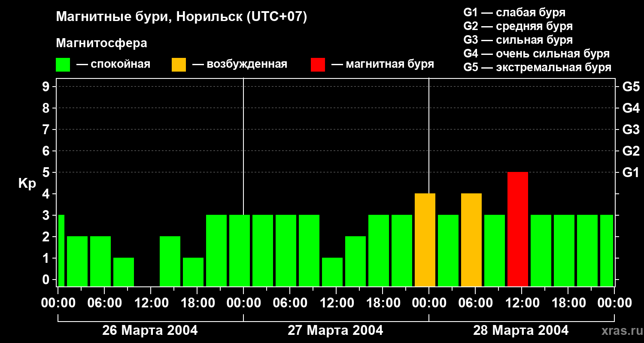This screenshot has height=343, width=644.
Task: Click the 'G4 — очень сильная буря' legend line
Action: point(537,54)
